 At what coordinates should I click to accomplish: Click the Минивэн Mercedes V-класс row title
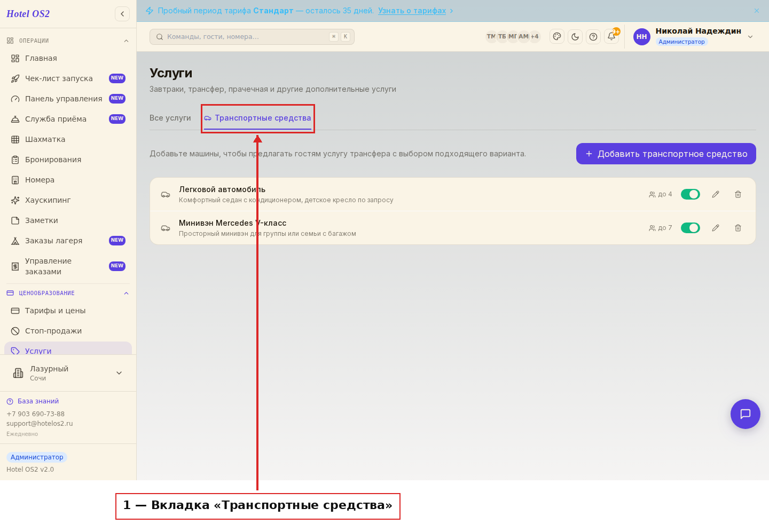coord(233,223)
